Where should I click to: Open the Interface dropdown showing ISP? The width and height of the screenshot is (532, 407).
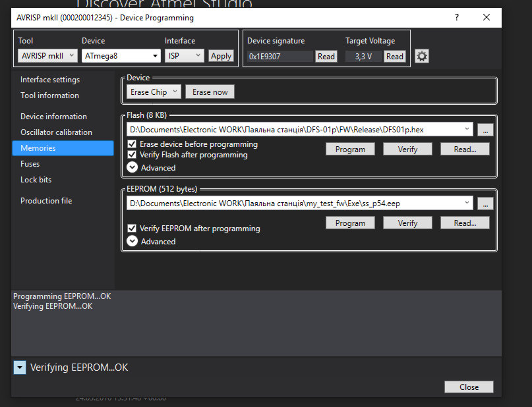[x=184, y=55]
